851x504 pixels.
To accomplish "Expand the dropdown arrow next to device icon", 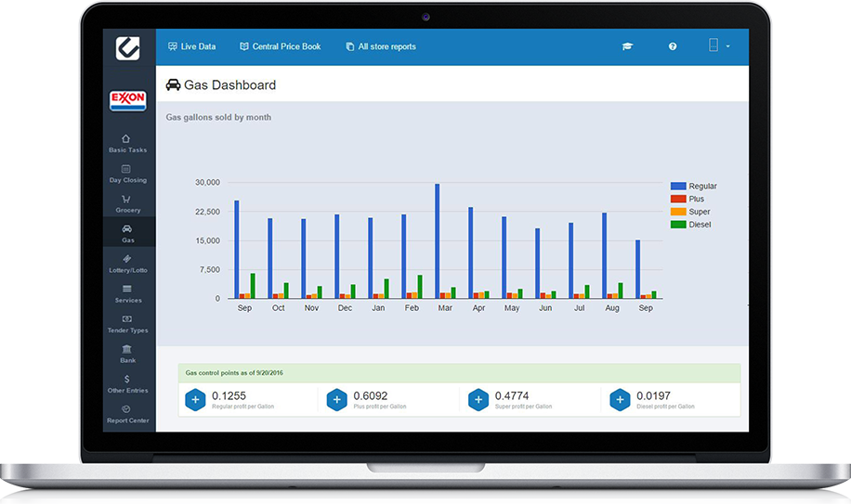I will [727, 46].
